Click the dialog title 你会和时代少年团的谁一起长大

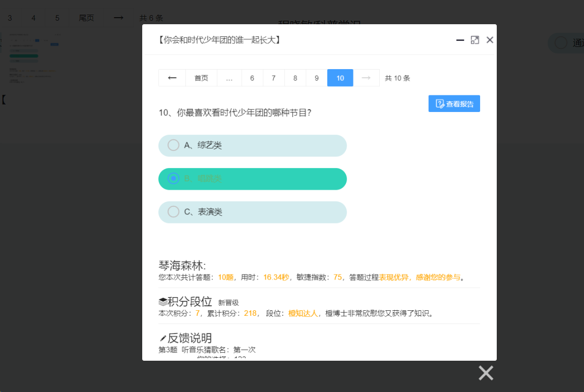(219, 40)
